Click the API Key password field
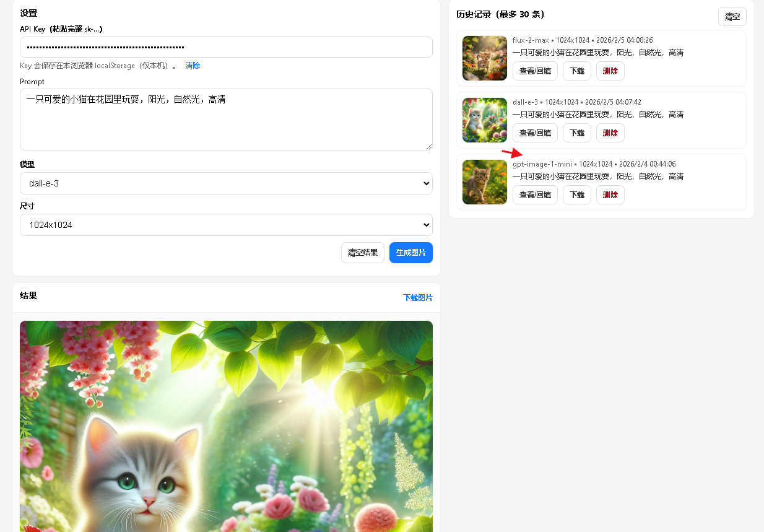764x532 pixels. pyautogui.click(x=226, y=47)
